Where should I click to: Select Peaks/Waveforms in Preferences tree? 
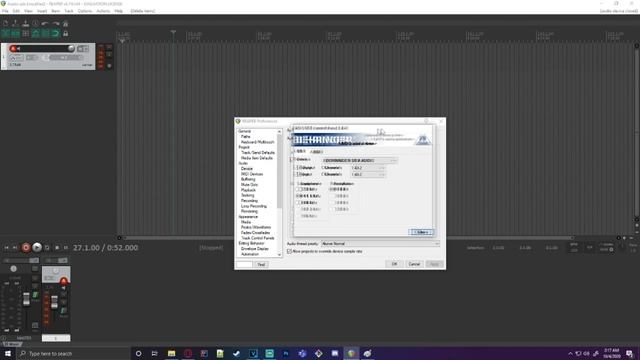[256, 227]
